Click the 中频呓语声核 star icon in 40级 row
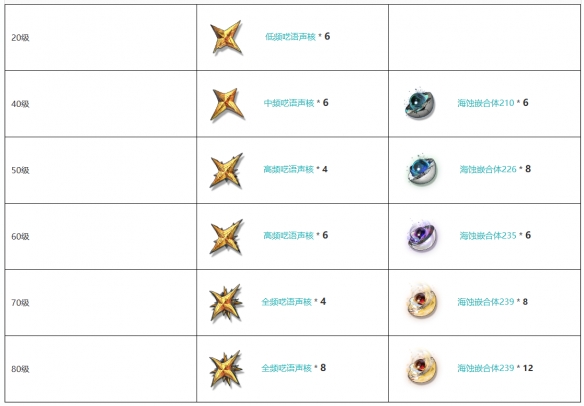 (x=227, y=104)
